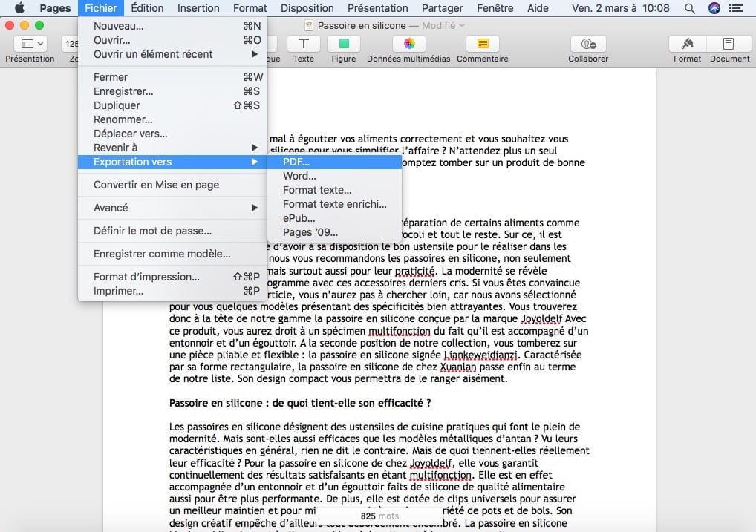Image resolution: width=756 pixels, height=532 pixels.
Task: Choose Dupliquer from the menu
Action: click(x=172, y=105)
